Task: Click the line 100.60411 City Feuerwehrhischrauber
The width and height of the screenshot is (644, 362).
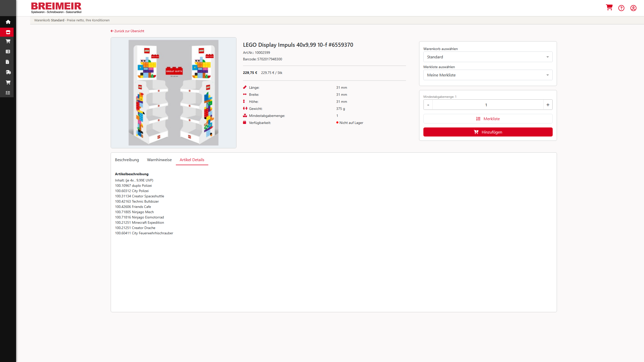Action: [144, 233]
